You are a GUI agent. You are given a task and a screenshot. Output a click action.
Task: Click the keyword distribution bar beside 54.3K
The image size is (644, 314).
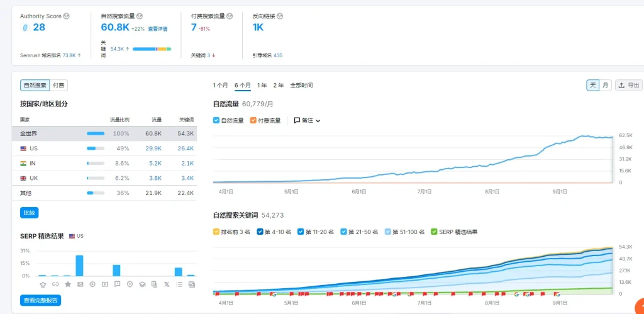pyautogui.click(x=152, y=49)
